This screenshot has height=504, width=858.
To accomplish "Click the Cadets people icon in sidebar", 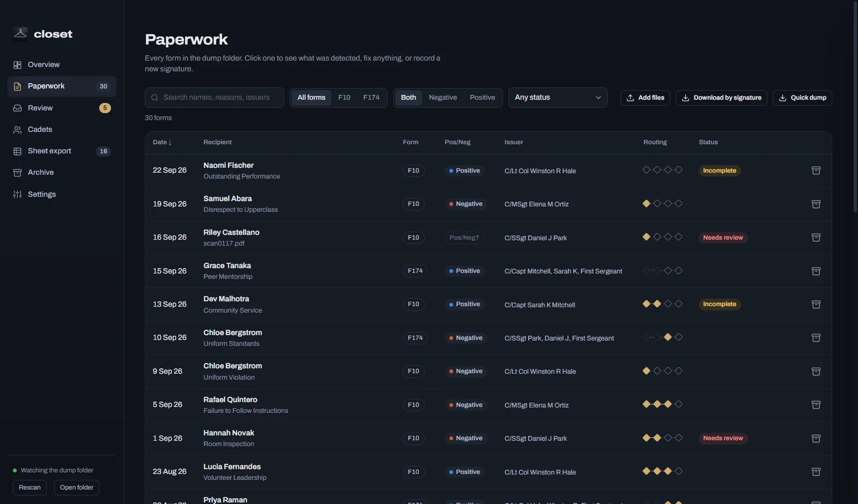I will [17, 130].
